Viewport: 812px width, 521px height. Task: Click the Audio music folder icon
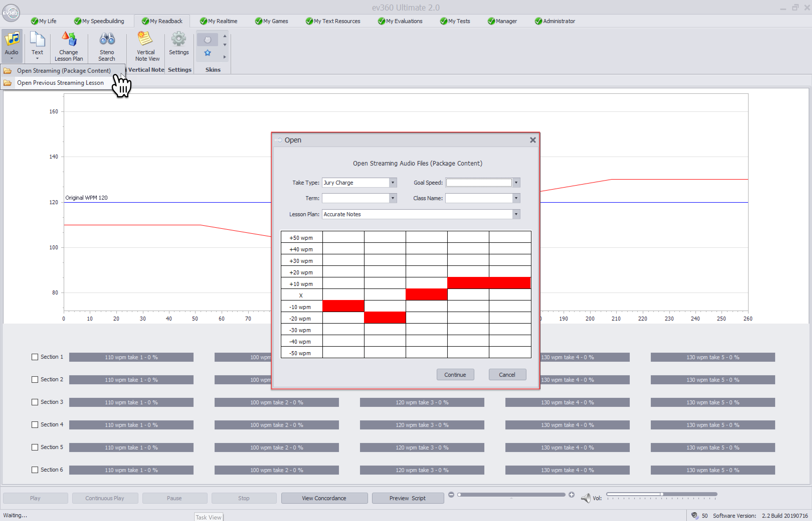tap(12, 39)
